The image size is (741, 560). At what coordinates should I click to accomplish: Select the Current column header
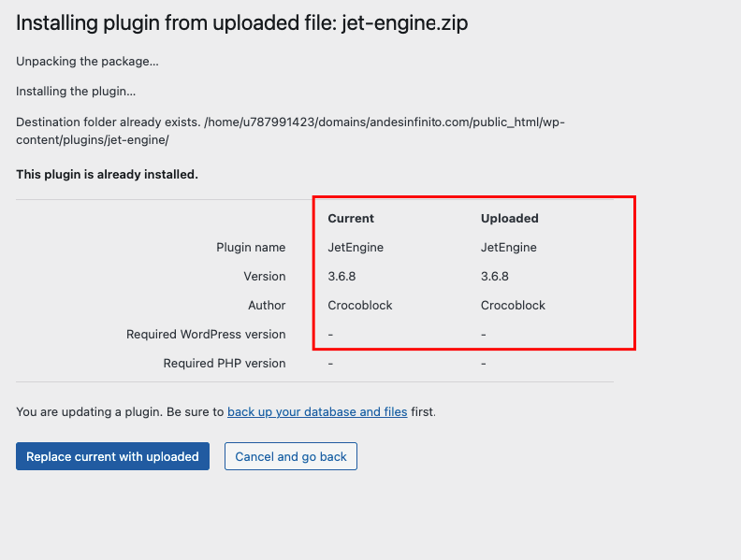tap(351, 218)
